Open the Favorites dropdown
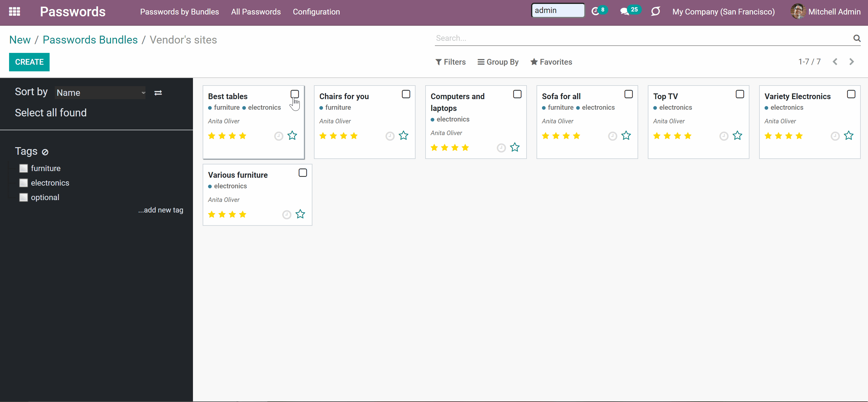This screenshot has width=868, height=402. click(x=551, y=62)
